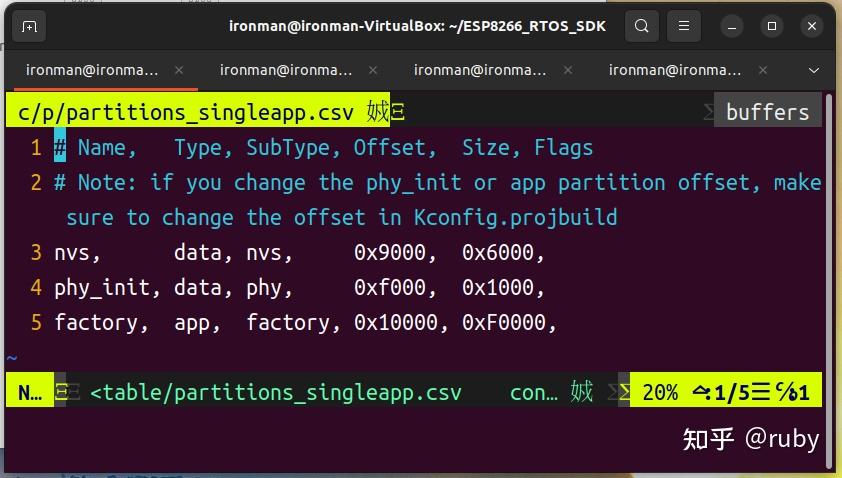
Task: Open the terminal search magnifier icon
Action: 642,26
